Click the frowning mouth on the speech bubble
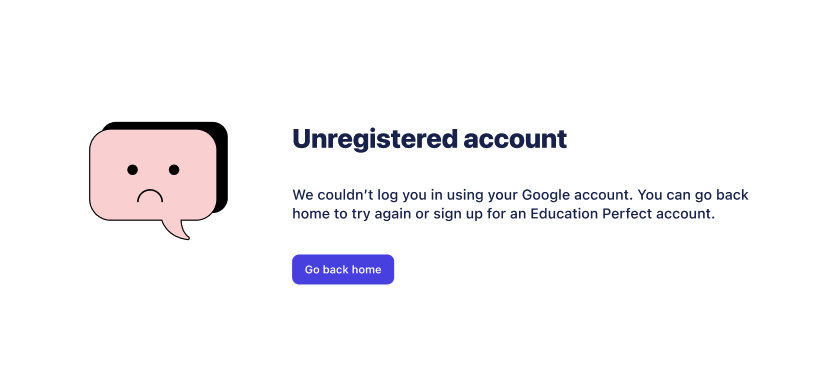This screenshot has width=830, height=390. pyautogui.click(x=150, y=196)
